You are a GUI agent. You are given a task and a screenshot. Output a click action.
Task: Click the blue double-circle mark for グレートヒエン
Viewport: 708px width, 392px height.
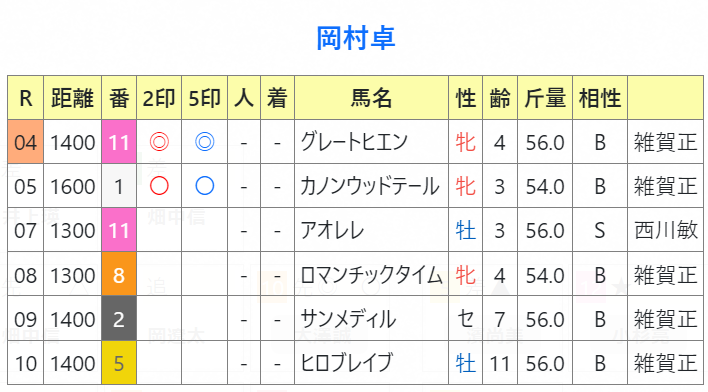(x=205, y=142)
